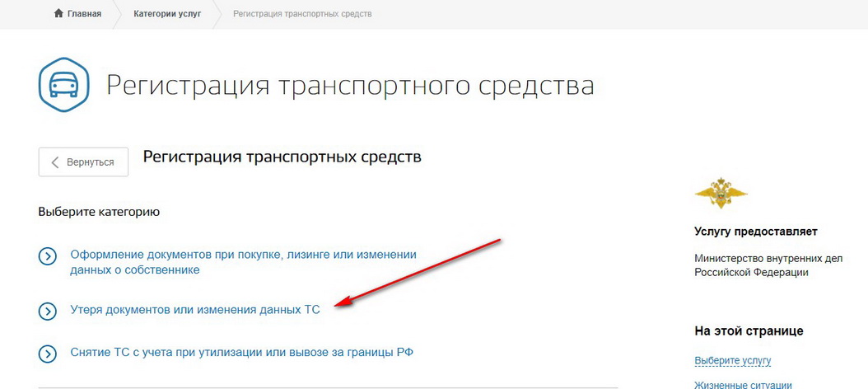Click the home icon in the breadcrumb
Viewport: 868px width, 389px height.
click(x=58, y=14)
